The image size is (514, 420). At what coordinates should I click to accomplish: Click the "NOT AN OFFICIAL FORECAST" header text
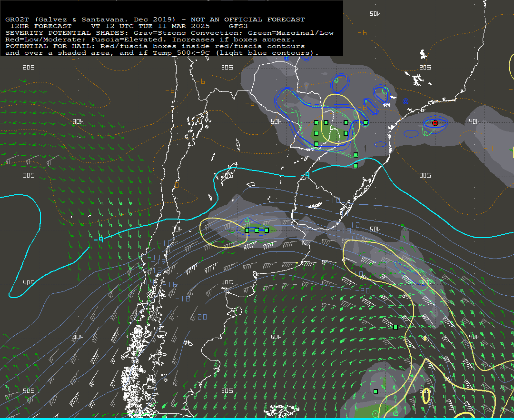coord(247,20)
